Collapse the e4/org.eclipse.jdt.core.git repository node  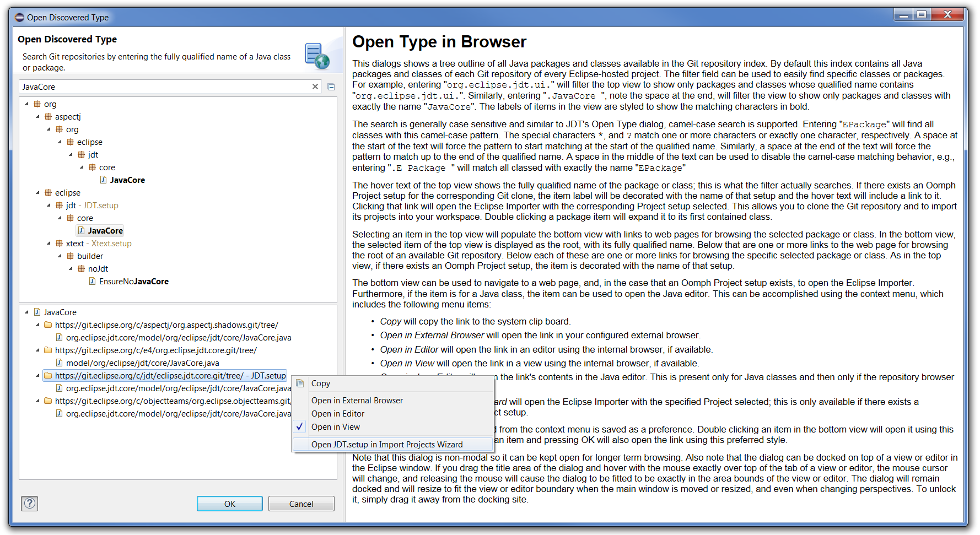[38, 350]
